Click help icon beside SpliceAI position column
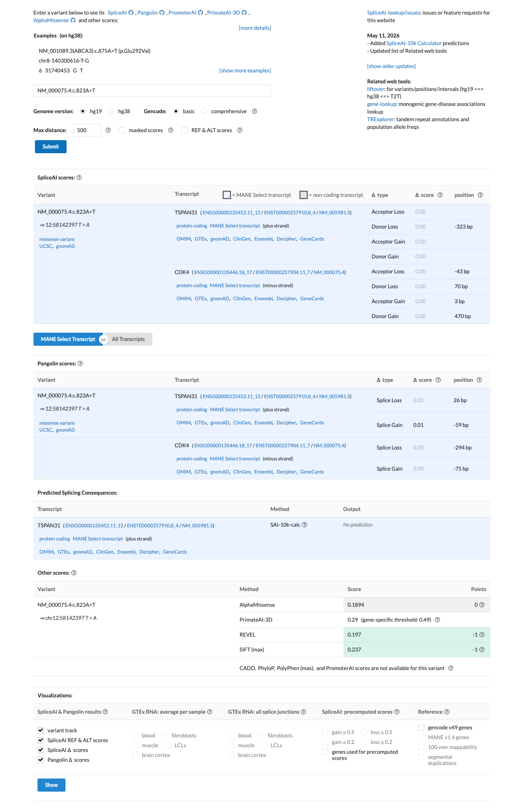This screenshot has width=529, height=812. (x=480, y=195)
